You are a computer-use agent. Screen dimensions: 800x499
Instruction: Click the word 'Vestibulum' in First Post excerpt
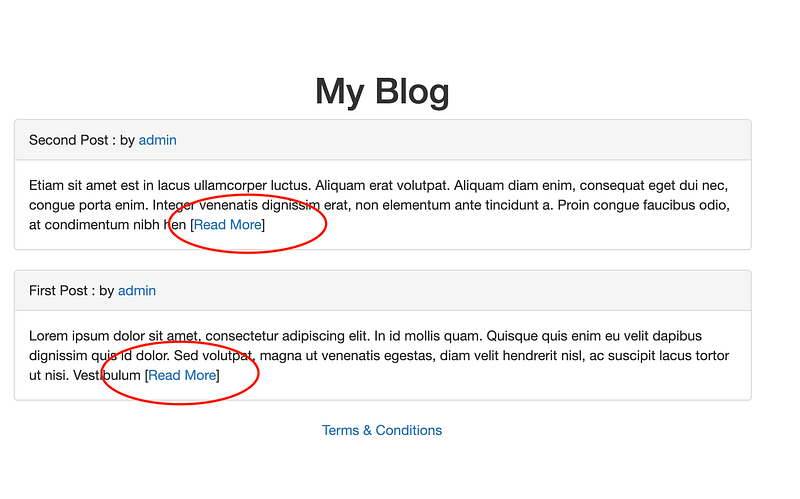coord(107,376)
